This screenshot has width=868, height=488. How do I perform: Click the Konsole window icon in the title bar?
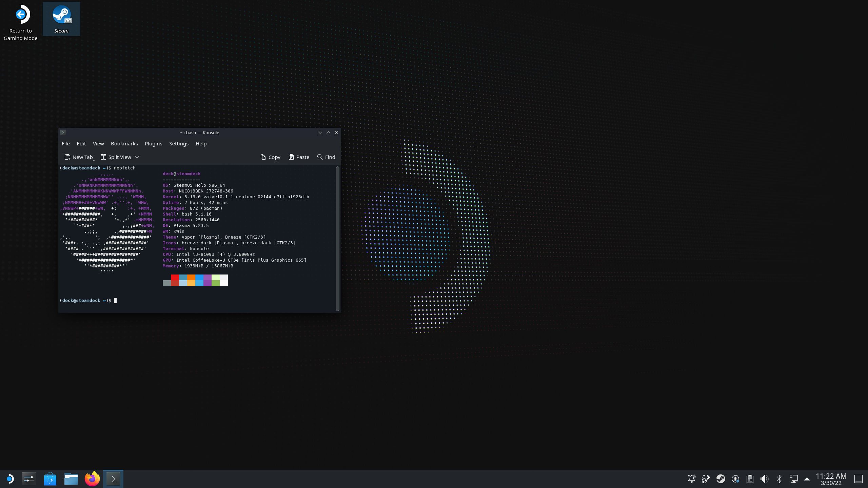(63, 133)
